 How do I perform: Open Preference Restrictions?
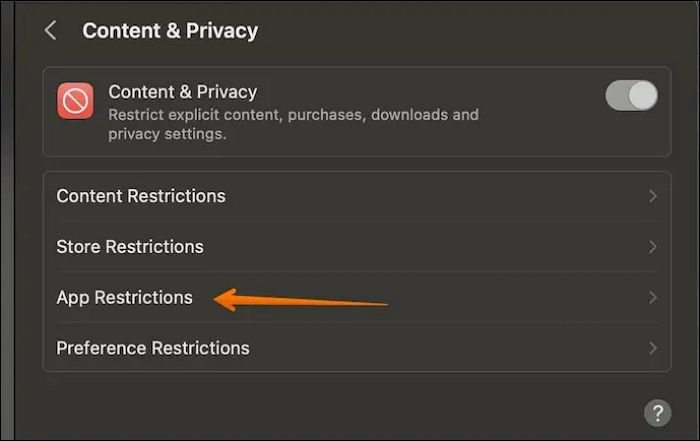coord(153,349)
